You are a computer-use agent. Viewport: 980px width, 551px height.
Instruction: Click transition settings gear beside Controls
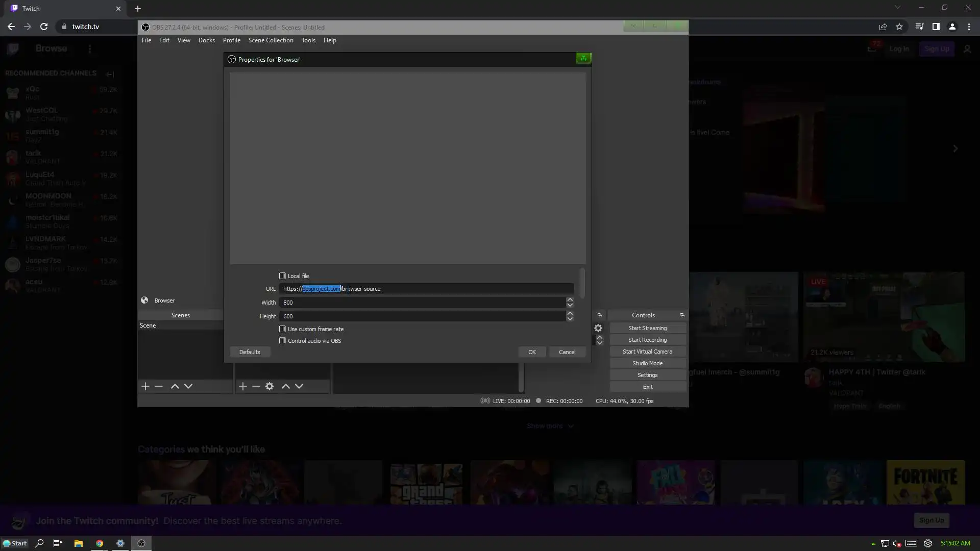point(598,328)
